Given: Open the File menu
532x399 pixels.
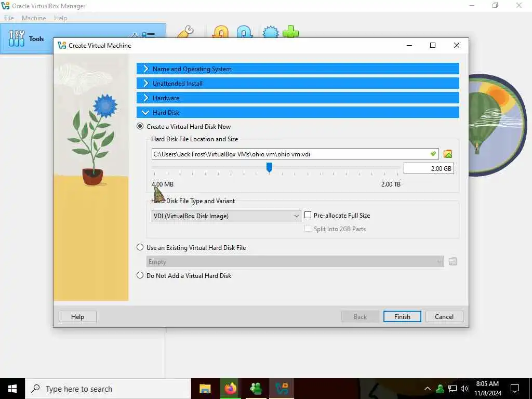Looking at the screenshot, I should pos(9,18).
